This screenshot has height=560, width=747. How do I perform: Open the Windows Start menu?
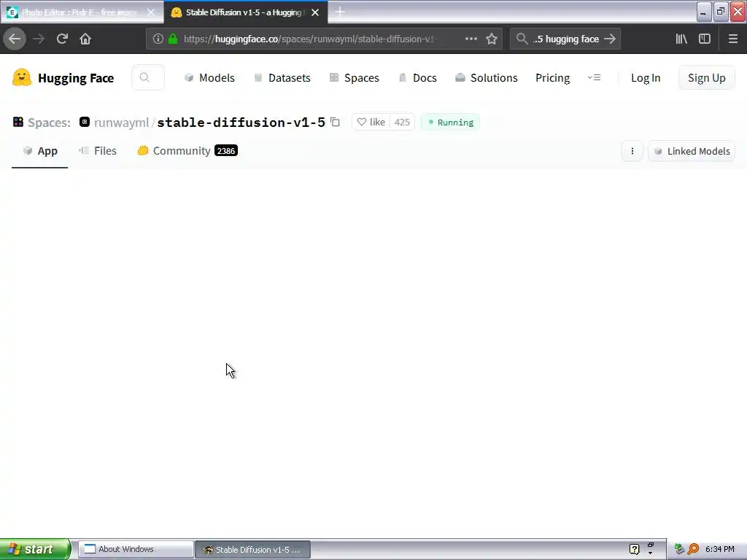(x=35, y=549)
